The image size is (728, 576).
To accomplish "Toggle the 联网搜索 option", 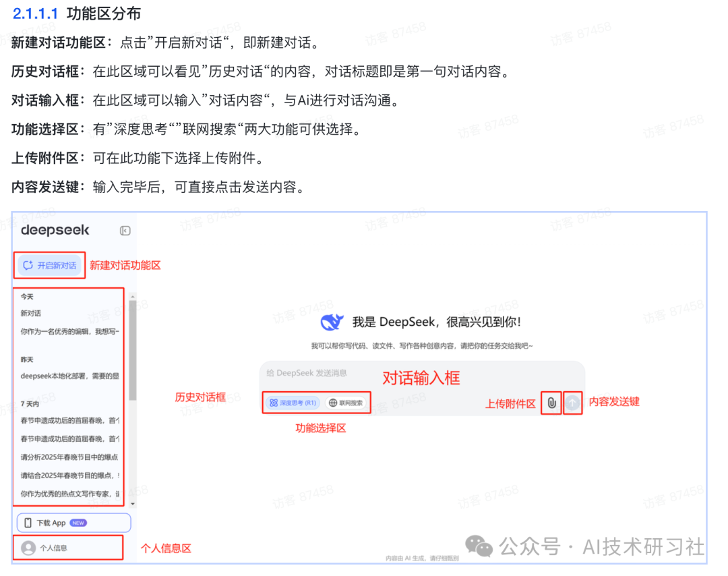I will point(346,403).
